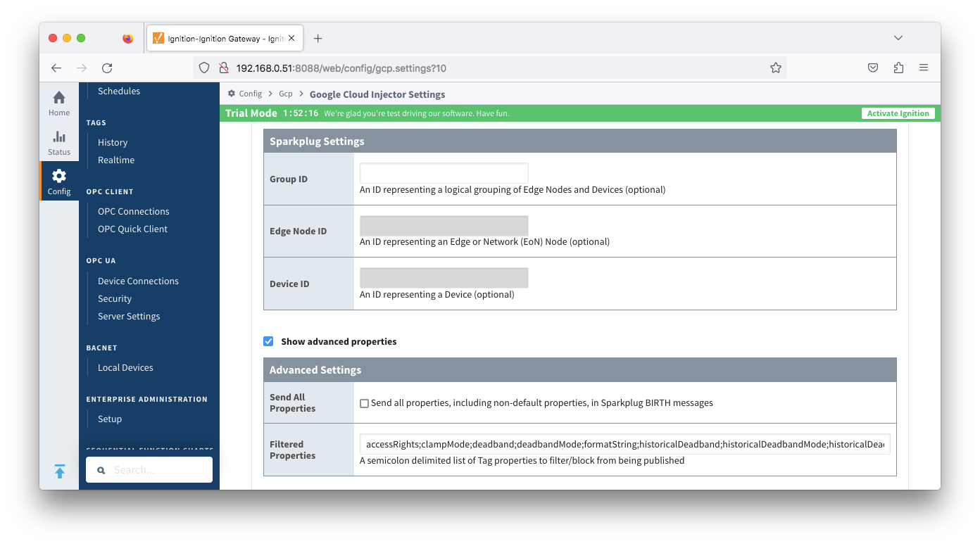Open the Firefox extensions puzzle icon
Viewport: 980px width, 546px height.
(898, 68)
